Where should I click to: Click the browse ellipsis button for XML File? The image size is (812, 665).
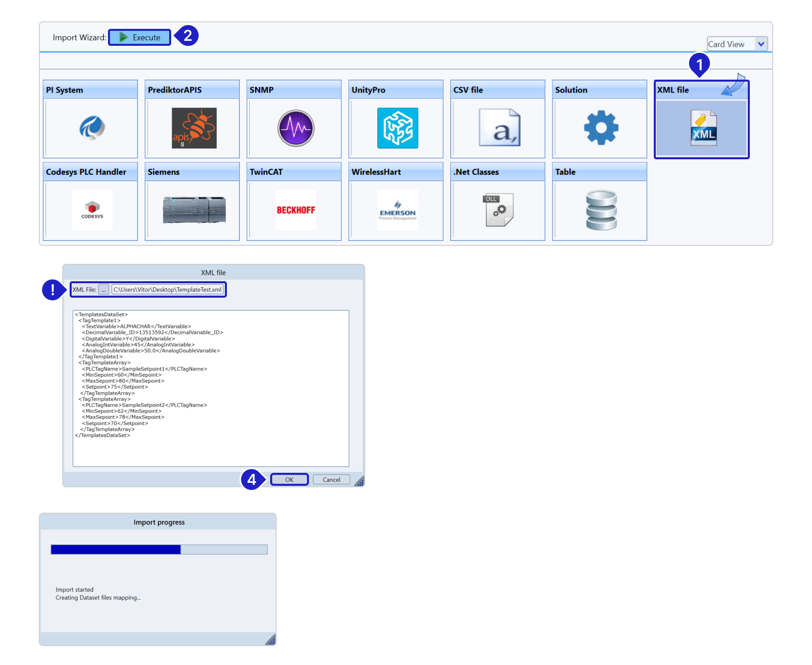(103, 290)
